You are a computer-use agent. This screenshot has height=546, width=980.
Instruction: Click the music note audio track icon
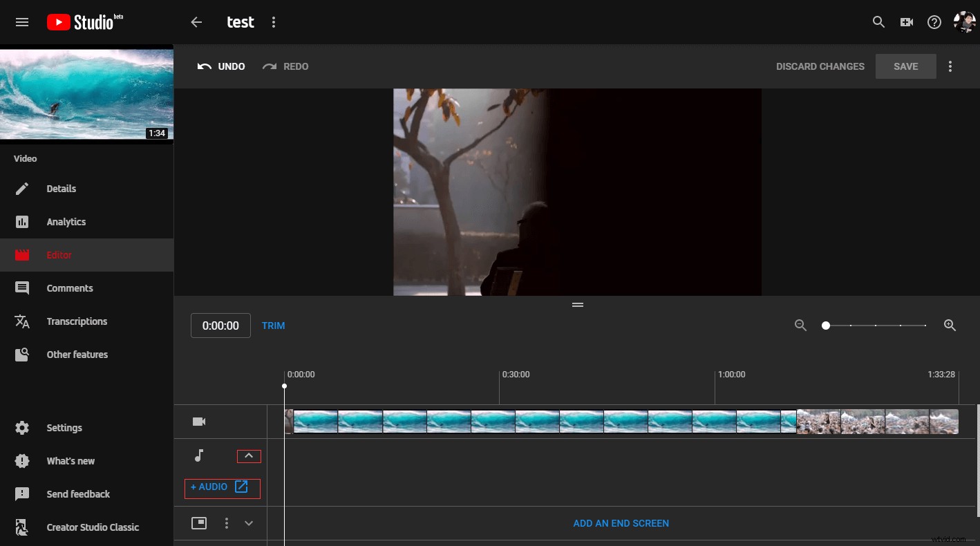[199, 455]
